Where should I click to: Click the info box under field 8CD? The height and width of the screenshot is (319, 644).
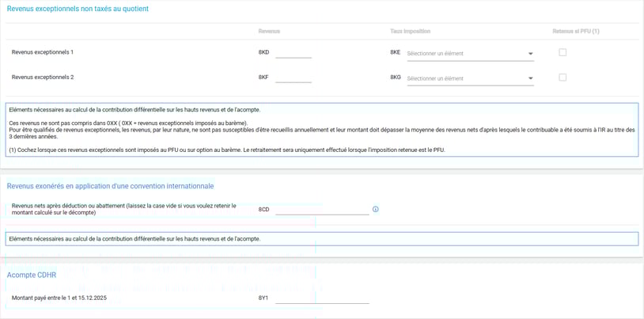pyautogui.click(x=321, y=238)
